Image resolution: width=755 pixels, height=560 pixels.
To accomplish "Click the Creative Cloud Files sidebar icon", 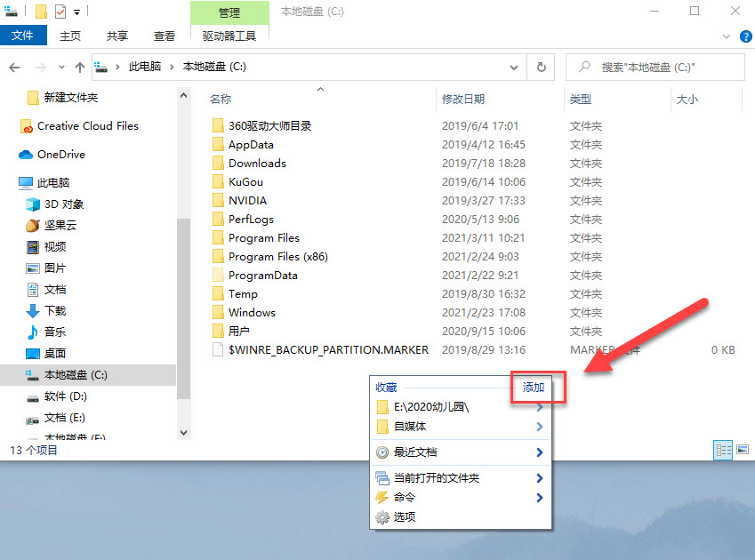I will coord(27,126).
